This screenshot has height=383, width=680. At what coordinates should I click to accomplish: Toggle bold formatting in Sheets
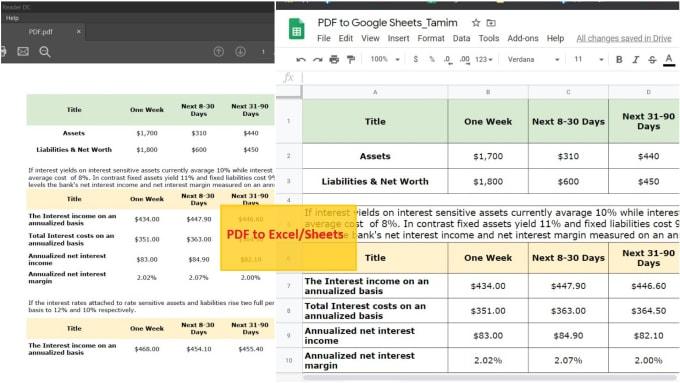[x=619, y=59]
